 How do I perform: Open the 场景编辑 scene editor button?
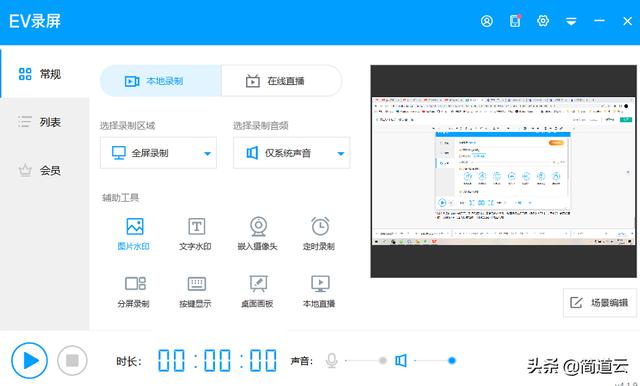tap(600, 303)
